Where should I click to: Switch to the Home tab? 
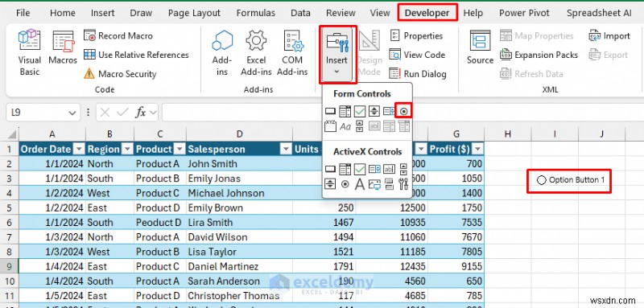point(63,13)
